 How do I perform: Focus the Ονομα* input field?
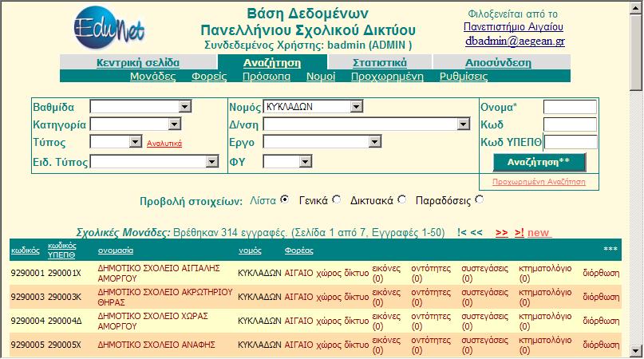click(x=570, y=107)
